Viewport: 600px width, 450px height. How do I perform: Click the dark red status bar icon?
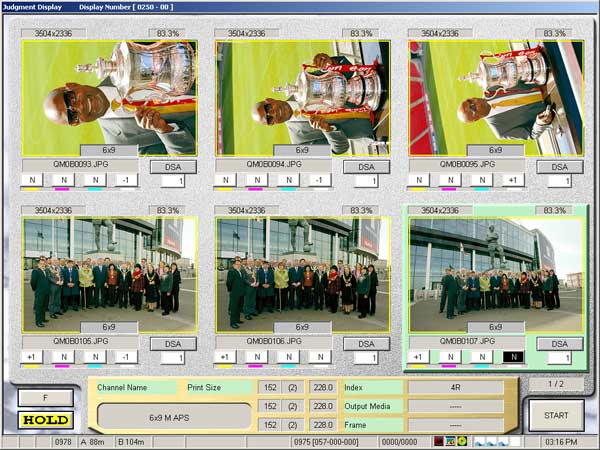coord(439,441)
